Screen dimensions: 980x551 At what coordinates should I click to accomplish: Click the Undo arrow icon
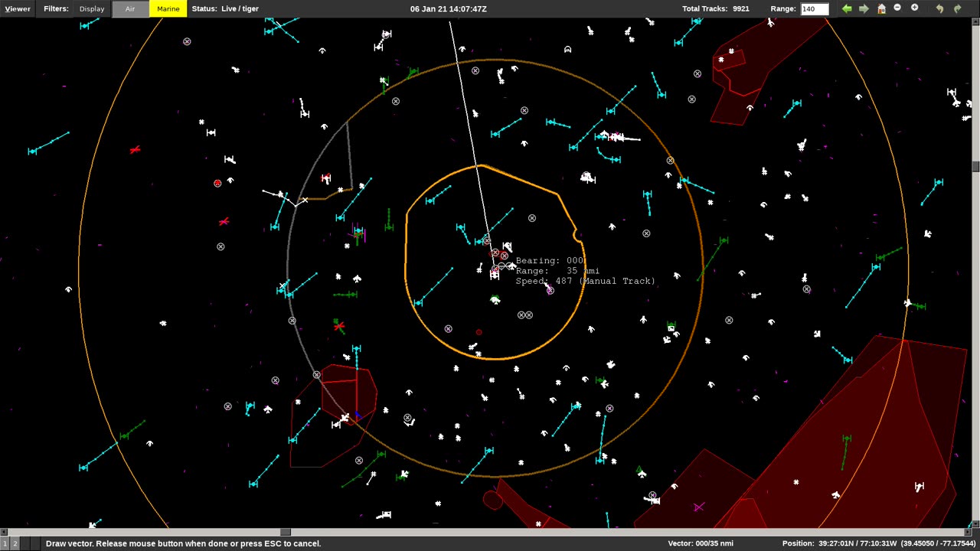[939, 8]
